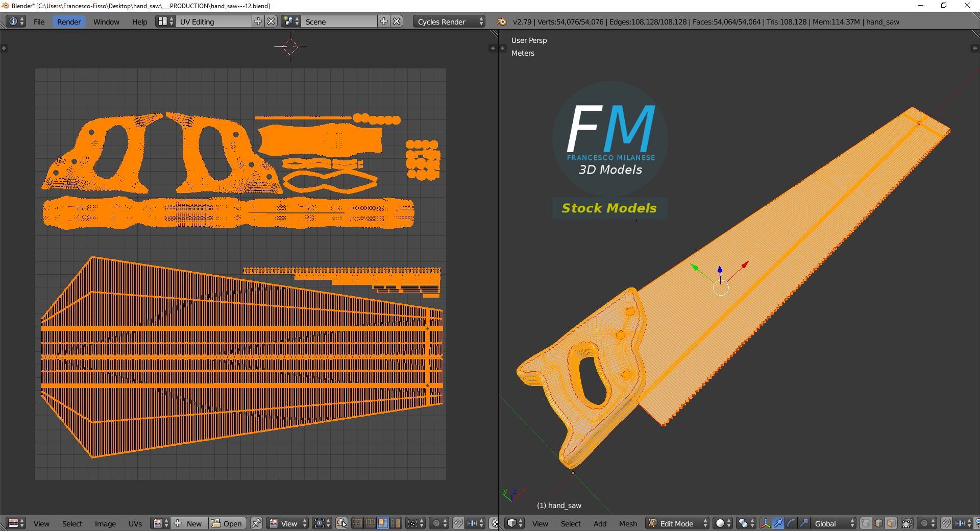The image size is (980, 531).
Task: Toggle the 3D manipulator widget icon
Action: (765, 523)
